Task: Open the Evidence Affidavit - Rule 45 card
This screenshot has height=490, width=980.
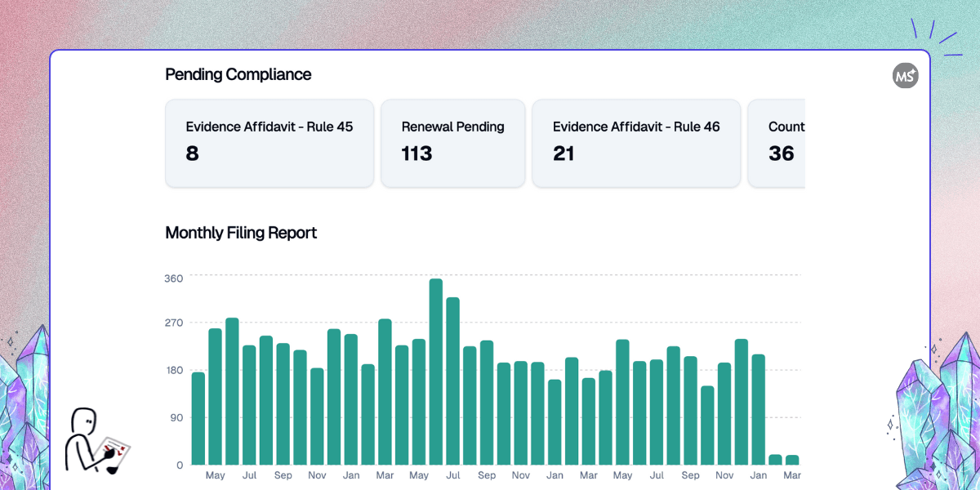Action: [269, 143]
